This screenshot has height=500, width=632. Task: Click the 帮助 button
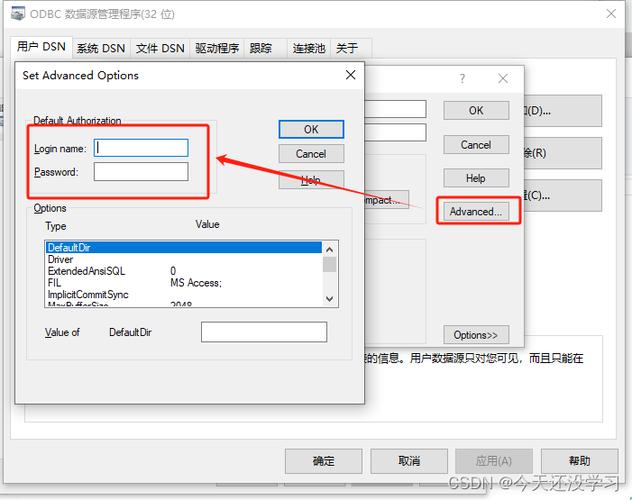point(580,461)
